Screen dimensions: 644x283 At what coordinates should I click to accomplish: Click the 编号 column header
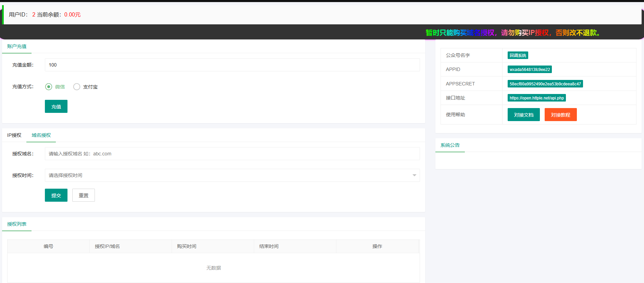(48, 246)
